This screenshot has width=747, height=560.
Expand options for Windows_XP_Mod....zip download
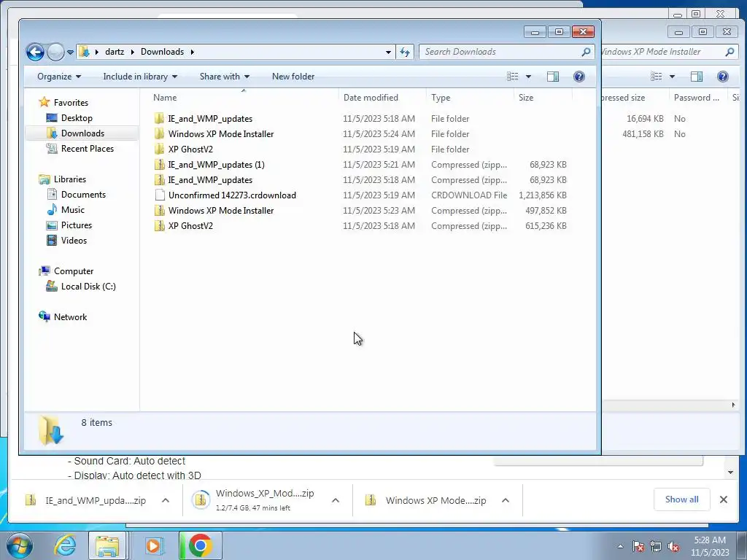click(336, 500)
